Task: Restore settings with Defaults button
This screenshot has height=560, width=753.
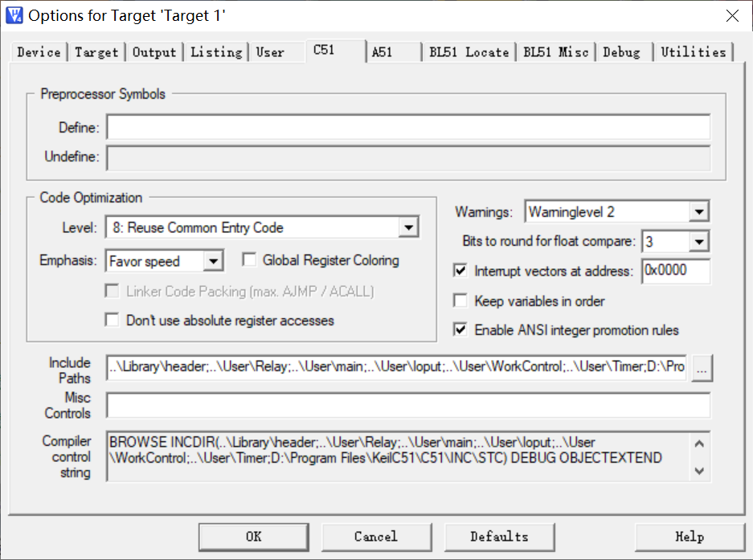Action: (x=499, y=537)
